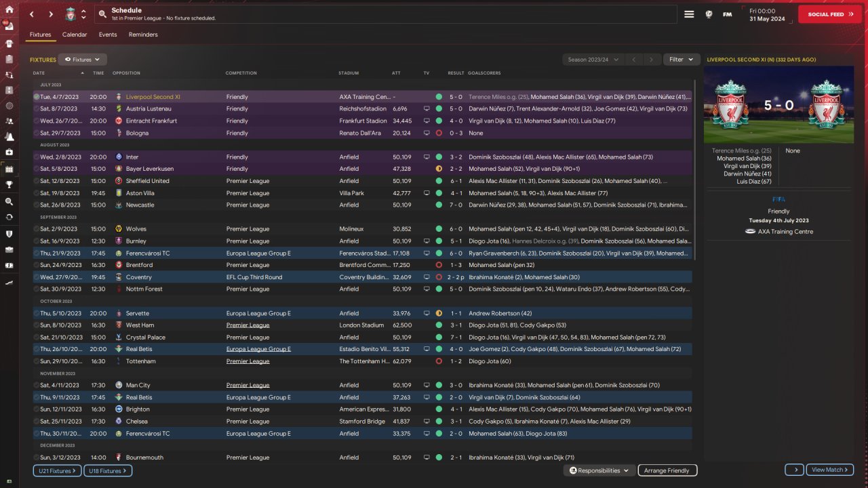Click the date Fri 00:00 31 May 2024
The image size is (868, 488).
(767, 14)
